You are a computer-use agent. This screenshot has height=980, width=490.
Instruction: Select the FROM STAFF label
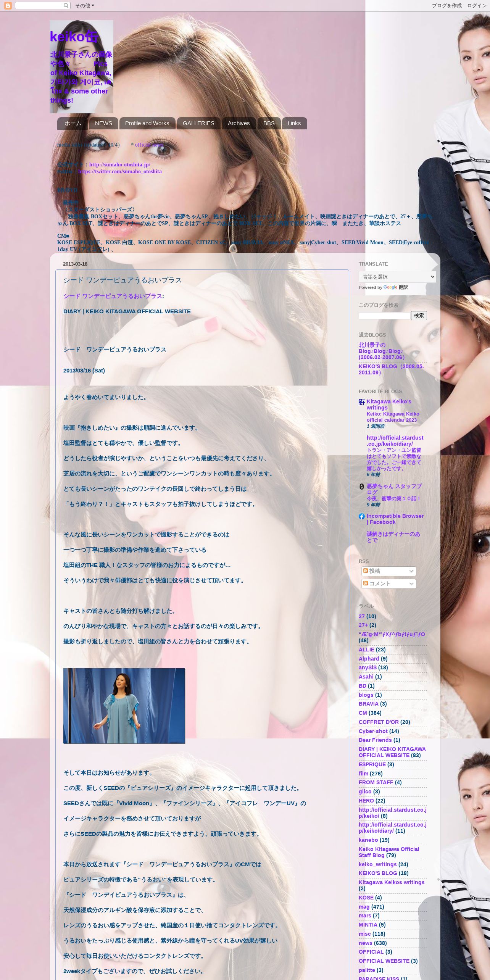point(376,782)
